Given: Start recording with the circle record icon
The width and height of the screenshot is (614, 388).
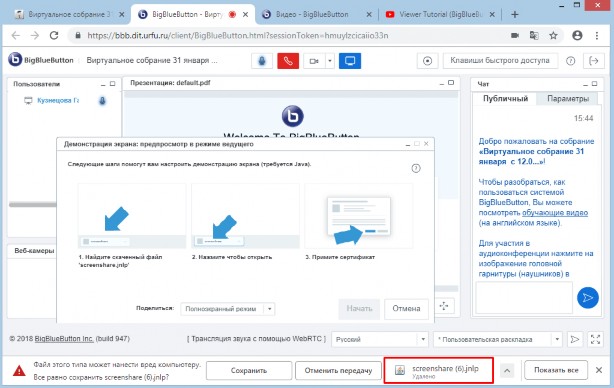Looking at the screenshot, I should click(x=427, y=61).
